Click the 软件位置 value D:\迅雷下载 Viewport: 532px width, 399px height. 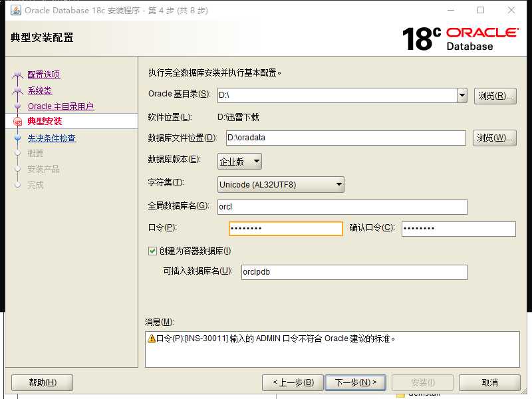pos(238,118)
